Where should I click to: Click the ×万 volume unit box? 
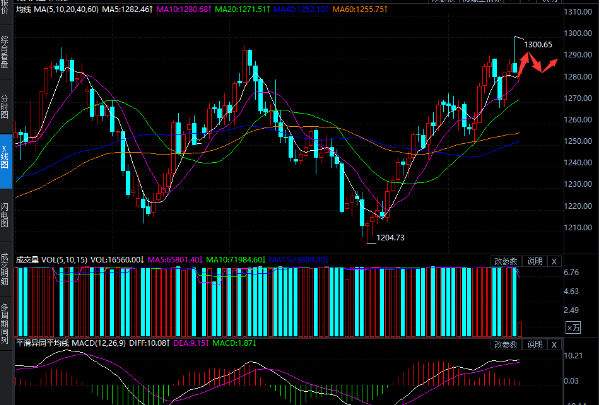pos(572,326)
